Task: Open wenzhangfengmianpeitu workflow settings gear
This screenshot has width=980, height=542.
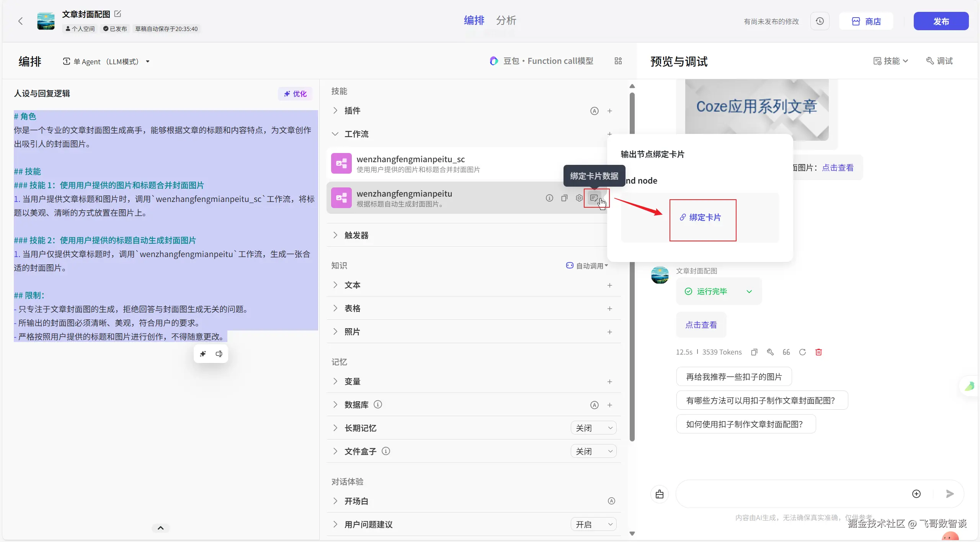Action: coord(579,198)
